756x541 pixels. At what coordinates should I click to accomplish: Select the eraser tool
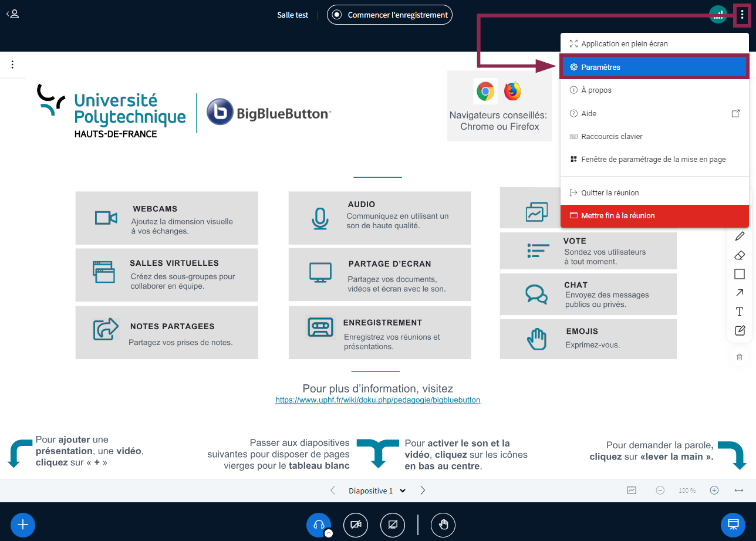coord(740,255)
